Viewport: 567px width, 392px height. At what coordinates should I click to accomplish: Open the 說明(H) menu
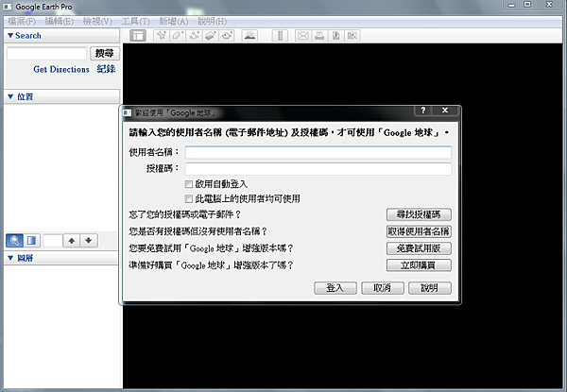[x=213, y=22]
